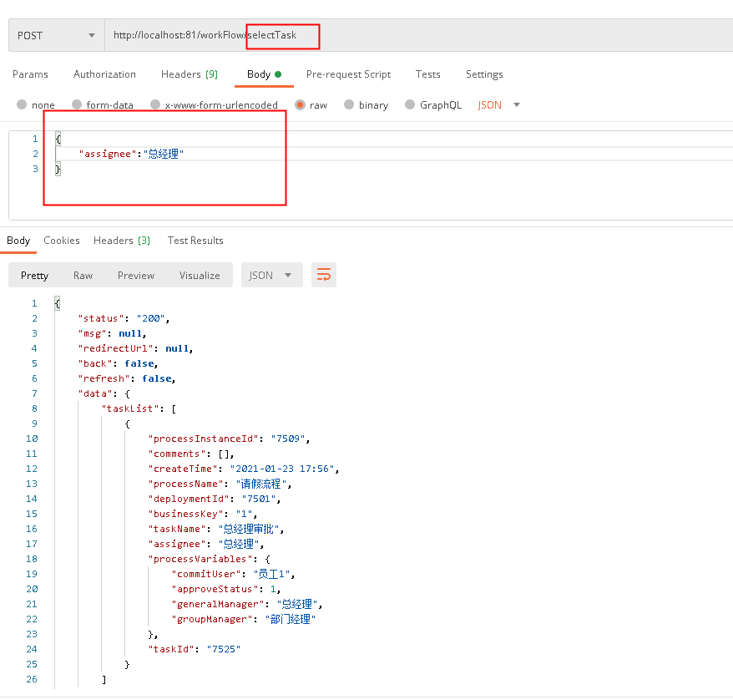733x700 pixels.
Task: Open the Test Results tab
Action: (195, 241)
